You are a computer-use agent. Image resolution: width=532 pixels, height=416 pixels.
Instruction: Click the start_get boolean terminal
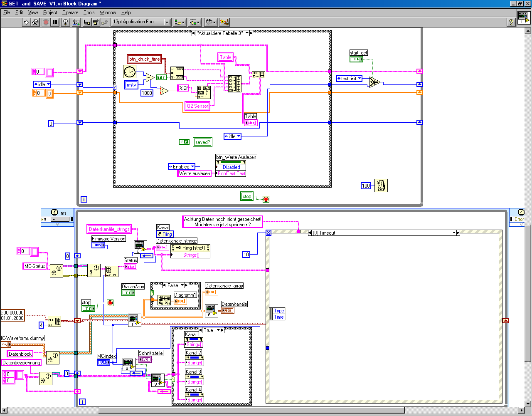356,59
